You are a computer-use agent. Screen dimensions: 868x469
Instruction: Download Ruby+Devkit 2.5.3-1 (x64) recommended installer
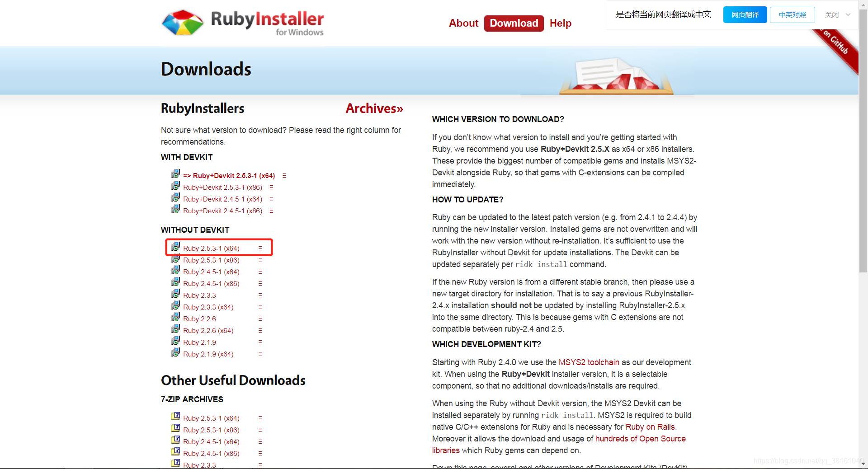229,176
